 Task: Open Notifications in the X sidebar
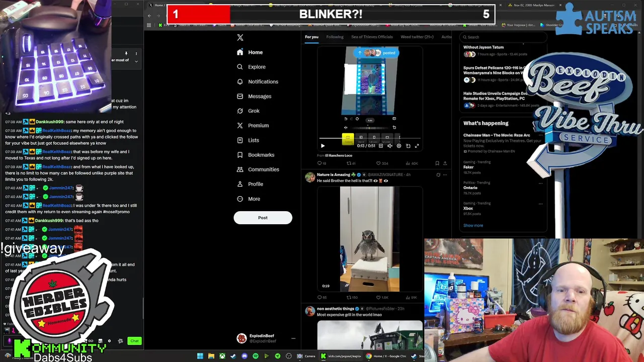point(257,81)
